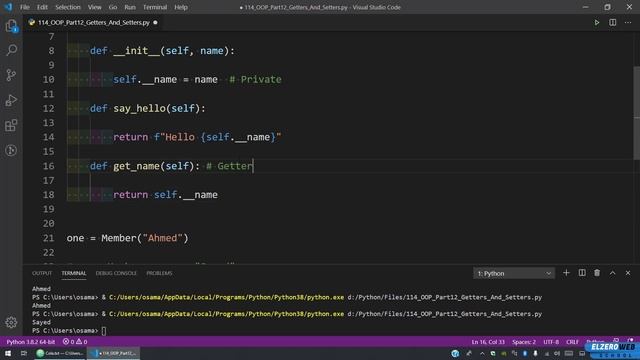Open the Selection menu
The height and width of the screenshot is (360, 640).
pyautogui.click(x=68, y=7)
